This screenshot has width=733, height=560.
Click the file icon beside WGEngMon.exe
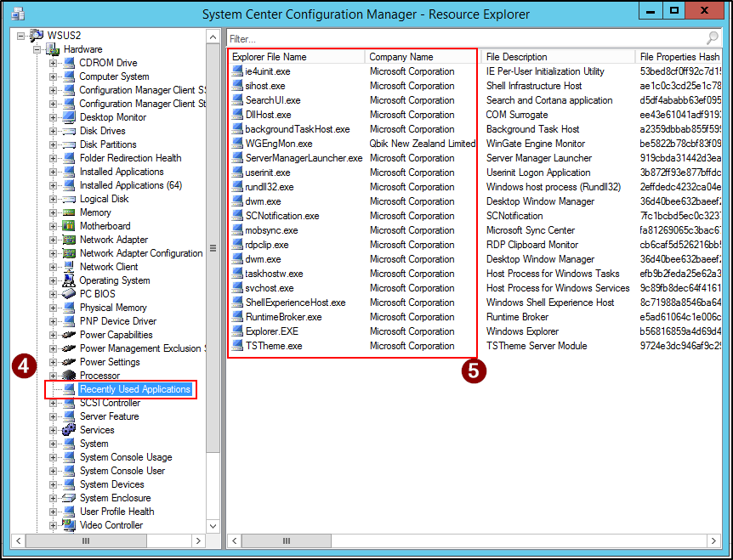click(237, 144)
